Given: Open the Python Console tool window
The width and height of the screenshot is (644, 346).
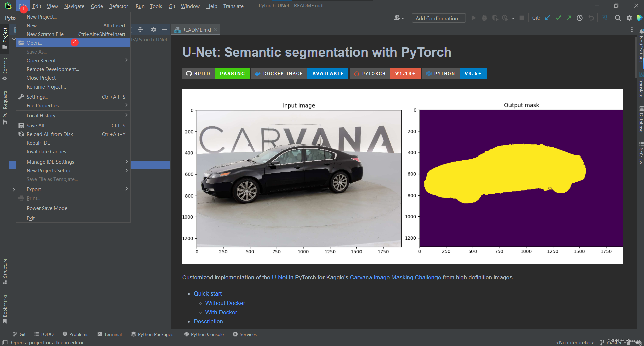Looking at the screenshot, I should [204, 334].
